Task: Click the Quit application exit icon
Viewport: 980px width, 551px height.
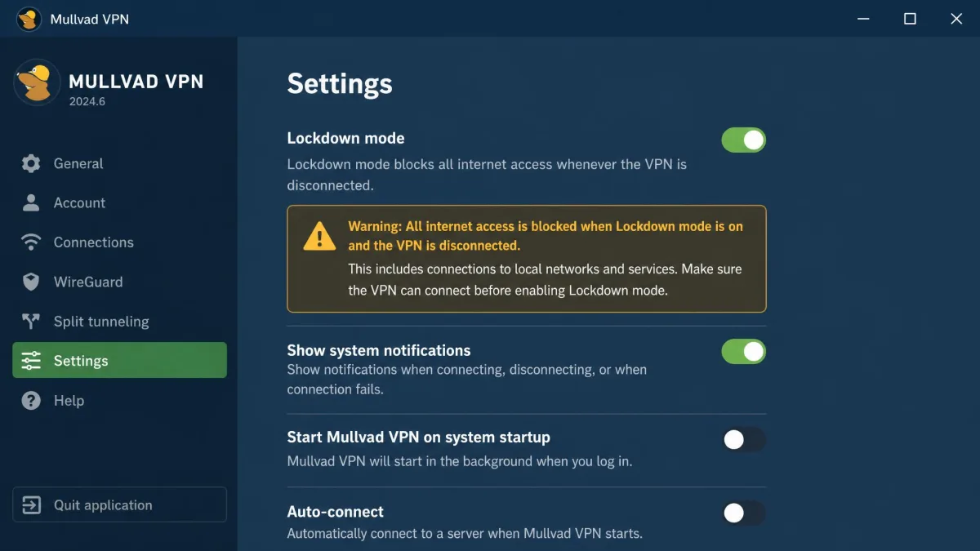Action: [31, 505]
